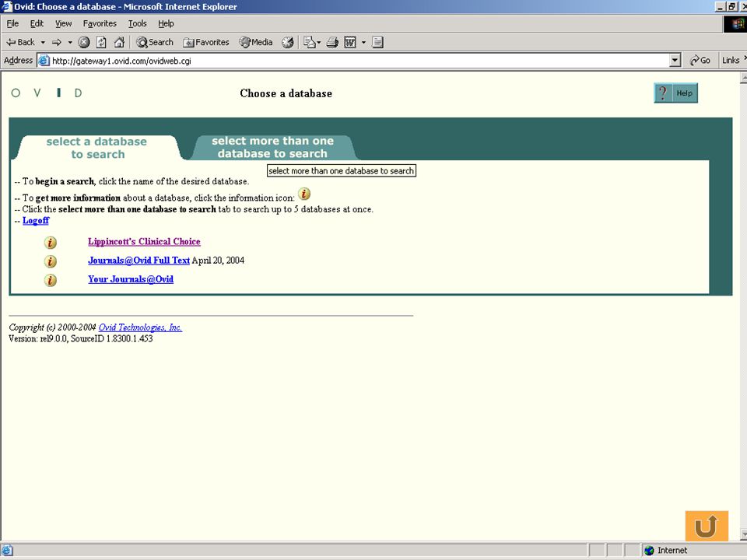
Task: Click the Links toolbar label
Action: pos(731,61)
